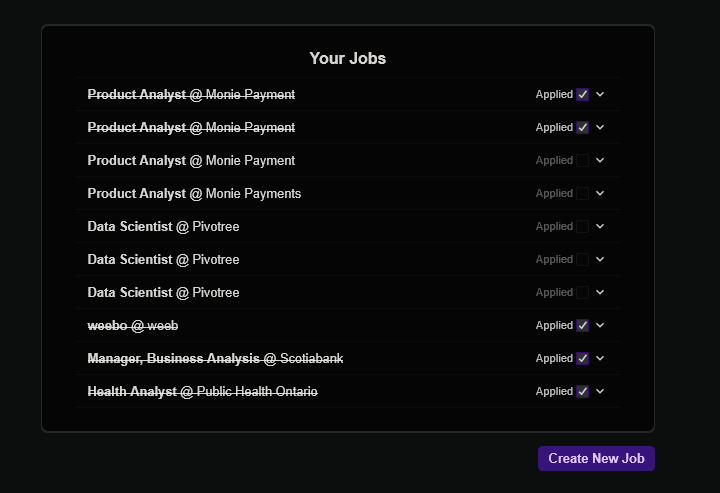Select 'Manager, Business Analysis @ Scotiabank' job title
720x493 pixels.
click(215, 359)
